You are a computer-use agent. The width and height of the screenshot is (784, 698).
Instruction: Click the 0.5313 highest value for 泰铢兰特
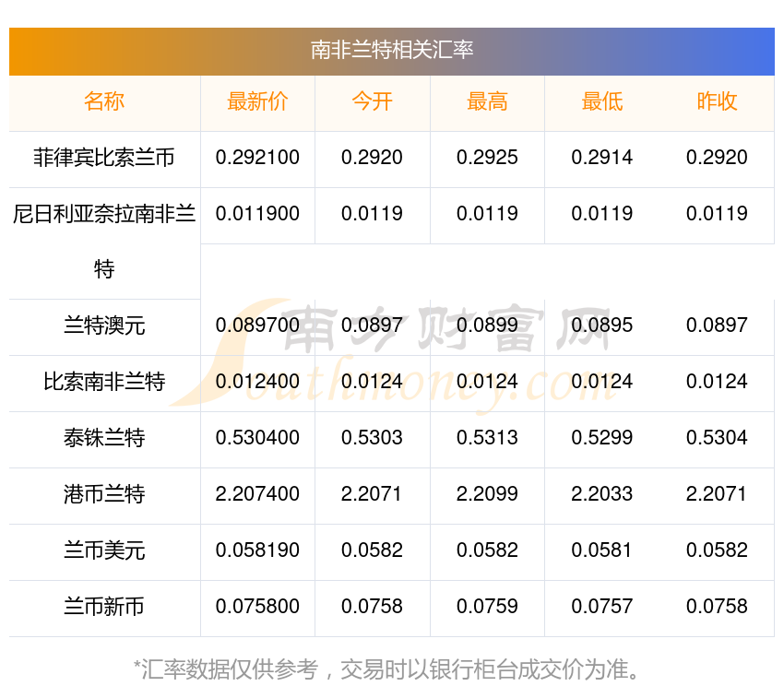click(487, 438)
